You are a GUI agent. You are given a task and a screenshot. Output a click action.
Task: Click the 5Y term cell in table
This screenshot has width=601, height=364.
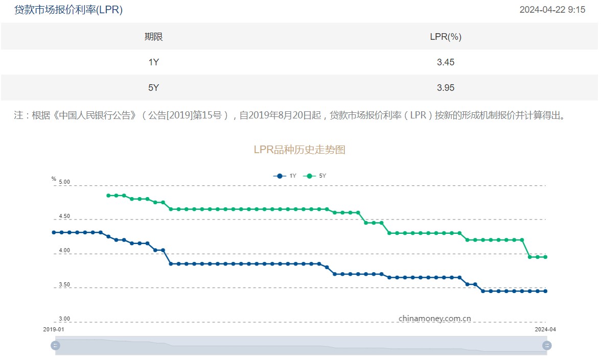pyautogui.click(x=153, y=88)
